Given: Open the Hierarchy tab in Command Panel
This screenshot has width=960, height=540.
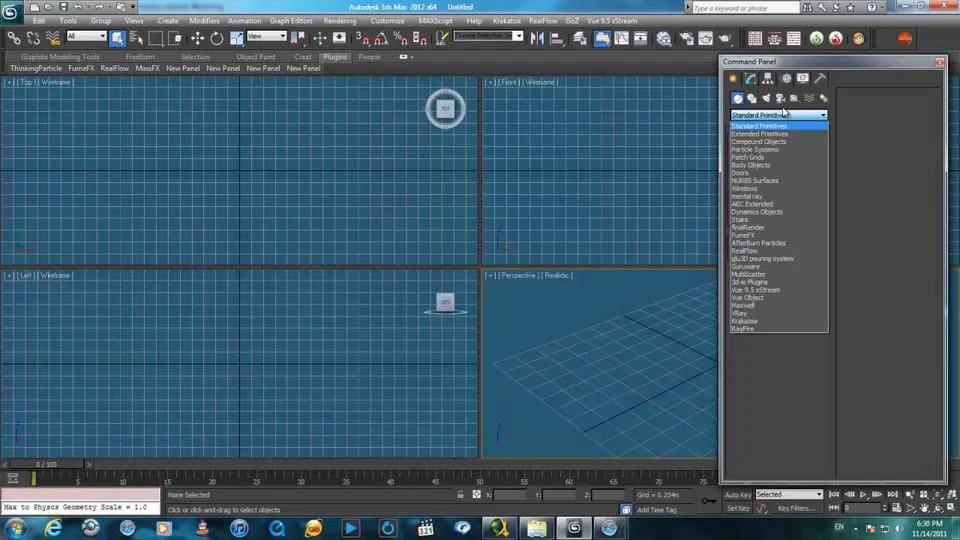Looking at the screenshot, I should [768, 78].
